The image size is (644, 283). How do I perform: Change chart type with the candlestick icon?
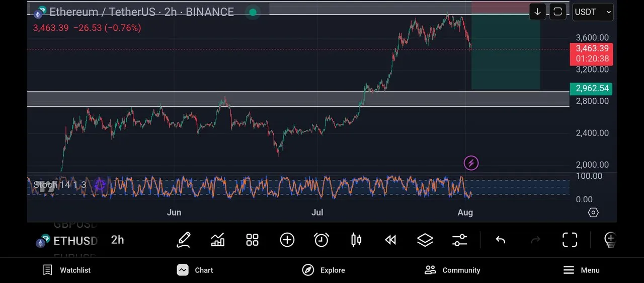[x=356, y=240]
